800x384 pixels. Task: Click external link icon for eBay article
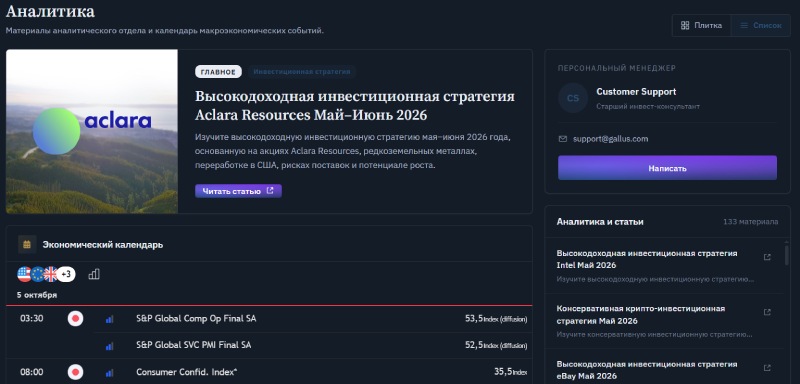(x=767, y=368)
